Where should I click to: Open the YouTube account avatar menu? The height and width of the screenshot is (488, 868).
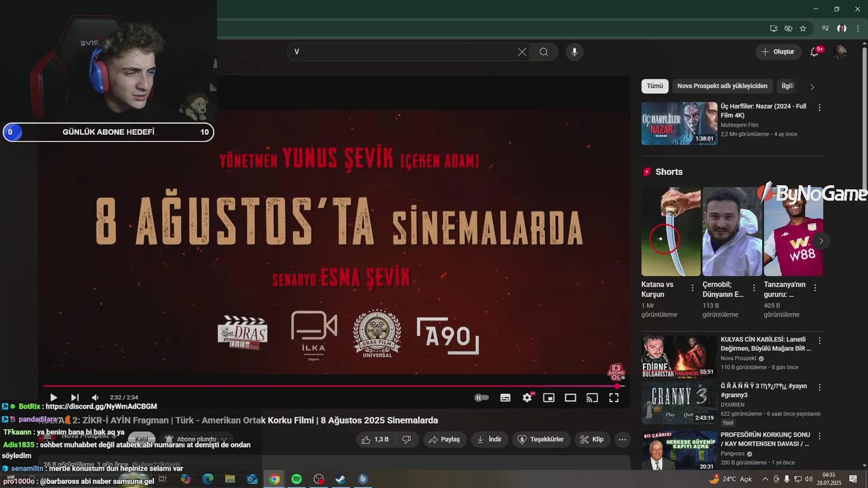[840, 52]
